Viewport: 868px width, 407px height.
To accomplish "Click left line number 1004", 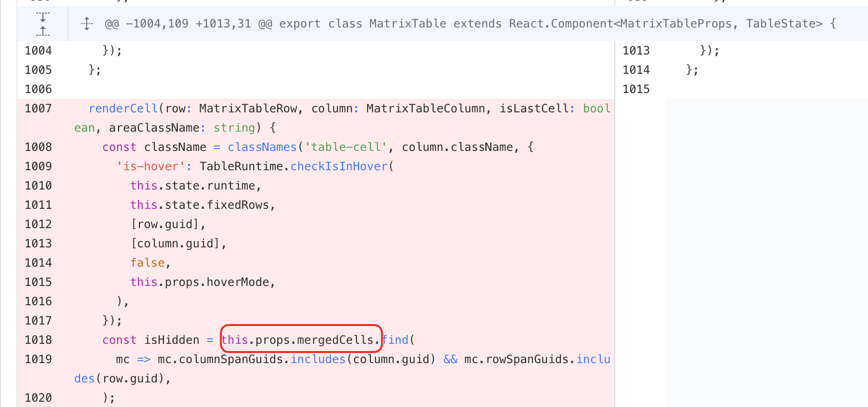I will click(38, 51).
